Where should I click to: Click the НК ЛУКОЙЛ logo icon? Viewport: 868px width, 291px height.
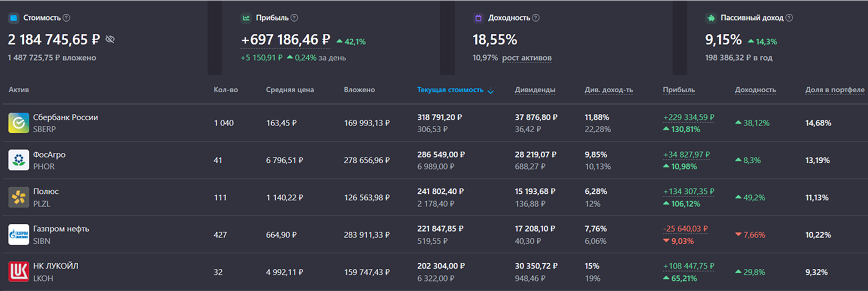(x=18, y=272)
